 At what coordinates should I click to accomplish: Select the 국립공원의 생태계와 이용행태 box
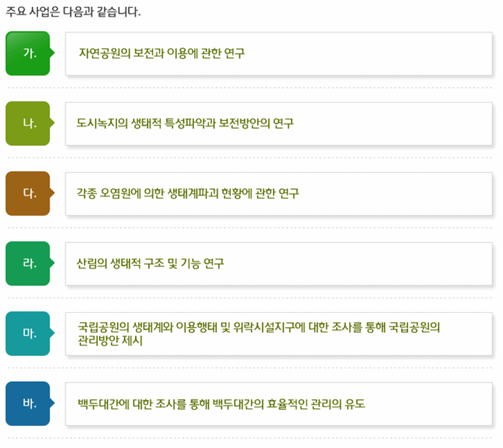[x=279, y=334]
